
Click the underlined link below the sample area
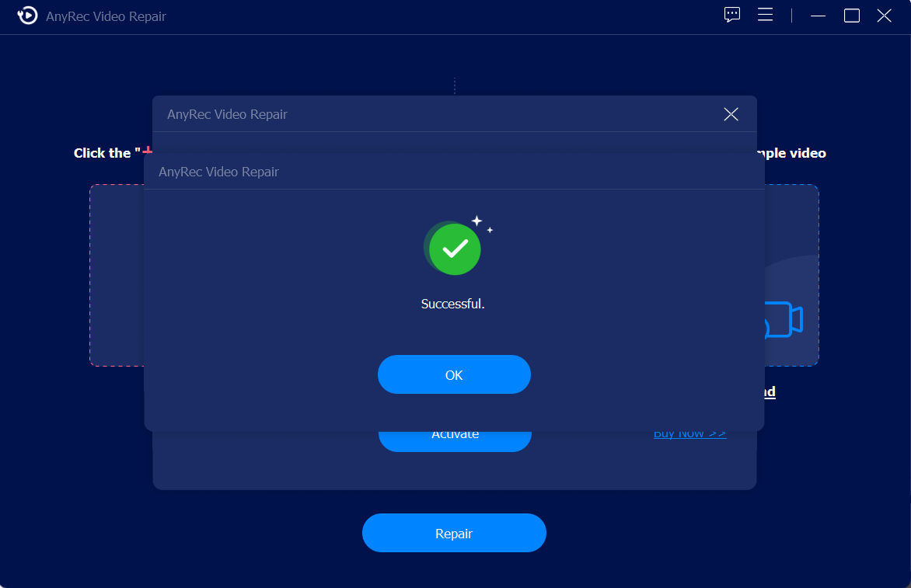pos(770,391)
